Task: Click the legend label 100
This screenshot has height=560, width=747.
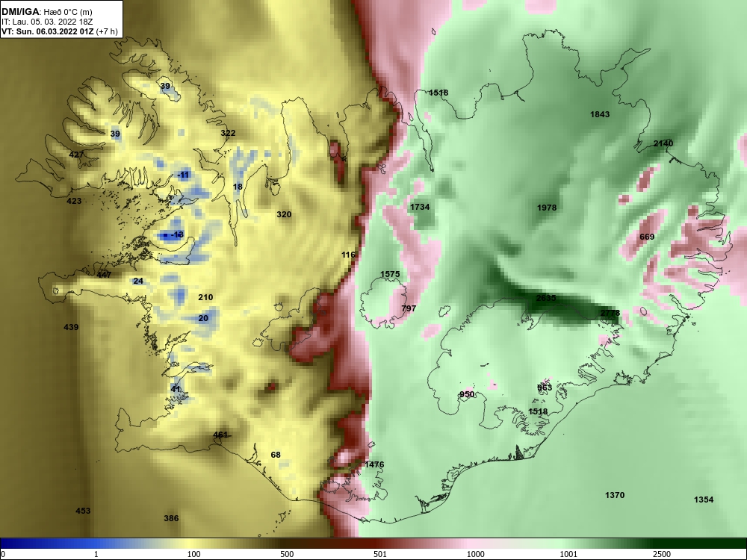Action: (193, 554)
